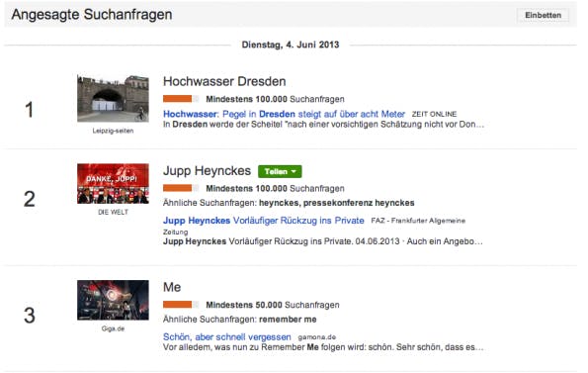
Task: Select the Jupp Heynckes search title
Action: tap(207, 171)
